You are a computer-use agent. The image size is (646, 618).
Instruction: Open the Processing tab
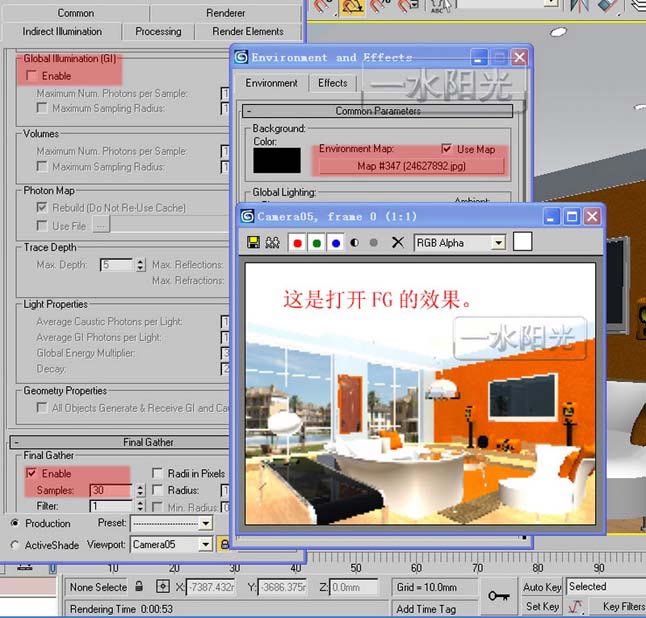(x=158, y=31)
